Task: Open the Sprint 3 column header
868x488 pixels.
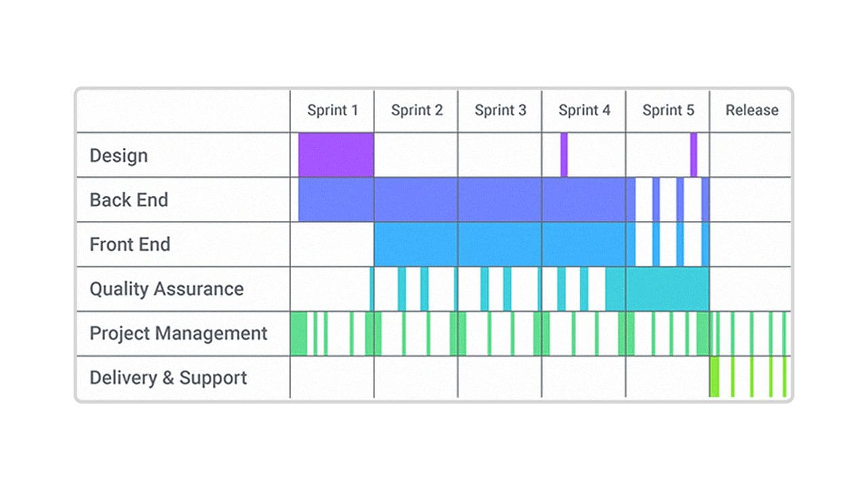Action: tap(500, 110)
